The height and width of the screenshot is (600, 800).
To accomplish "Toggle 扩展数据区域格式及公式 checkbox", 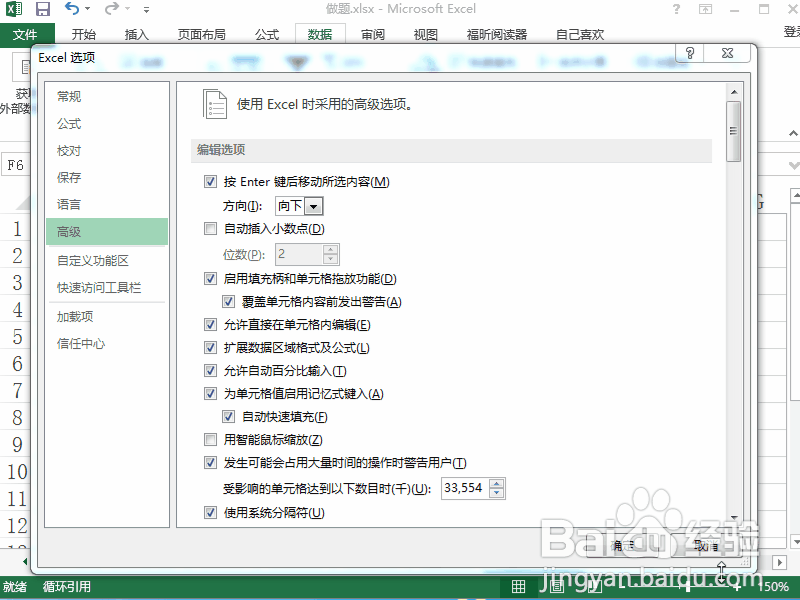I will tap(210, 347).
